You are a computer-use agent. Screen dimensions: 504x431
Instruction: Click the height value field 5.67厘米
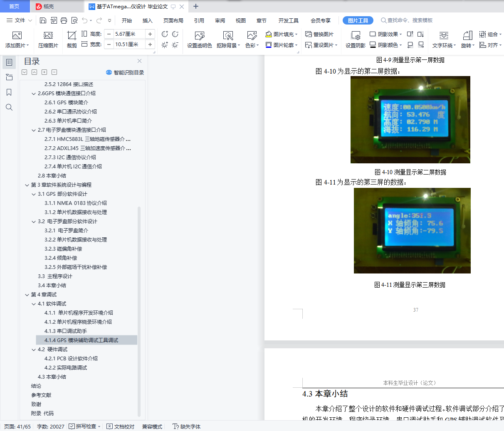point(129,34)
